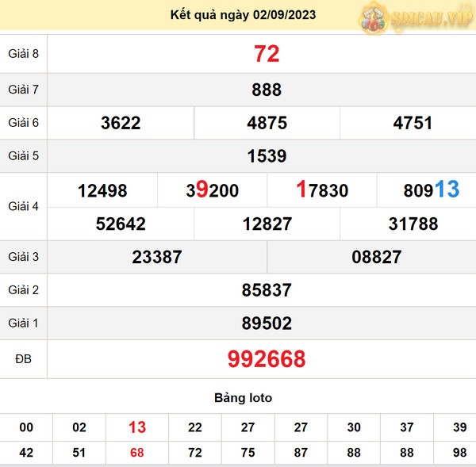Select Giải 6 number 4751
The height and width of the screenshot is (467, 476).
(x=413, y=123)
